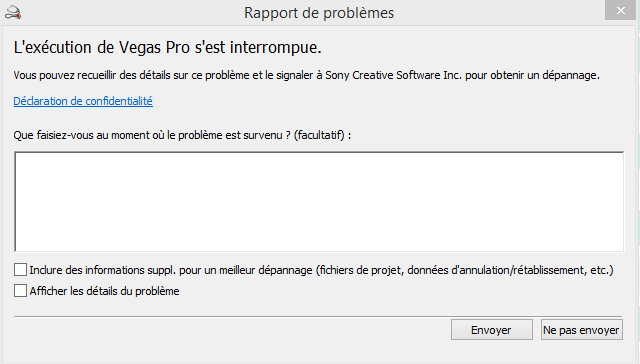This screenshot has height=364, width=640.
Task: Click the Sony Creative Software Inc. description line
Action: pos(307,75)
